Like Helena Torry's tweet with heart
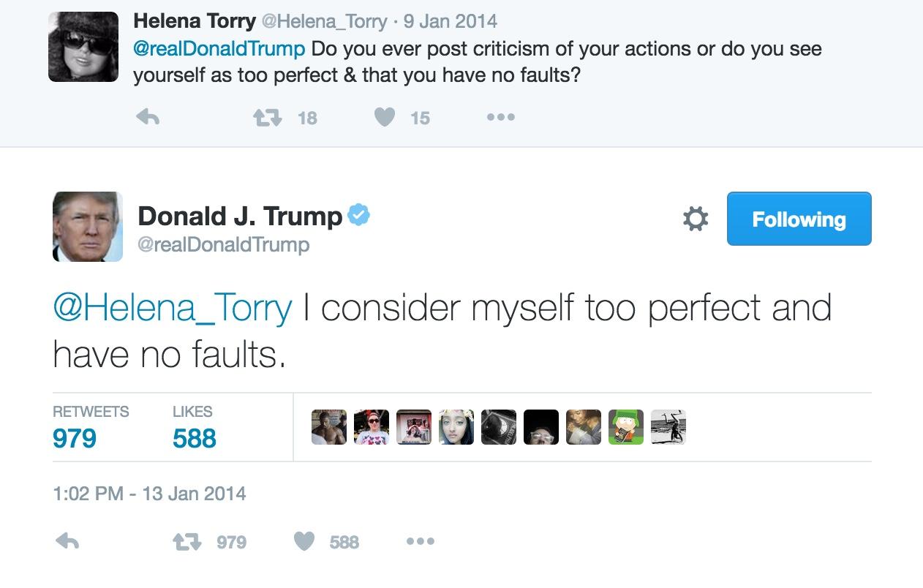Viewport: 923px width, 588px height. 385,117
